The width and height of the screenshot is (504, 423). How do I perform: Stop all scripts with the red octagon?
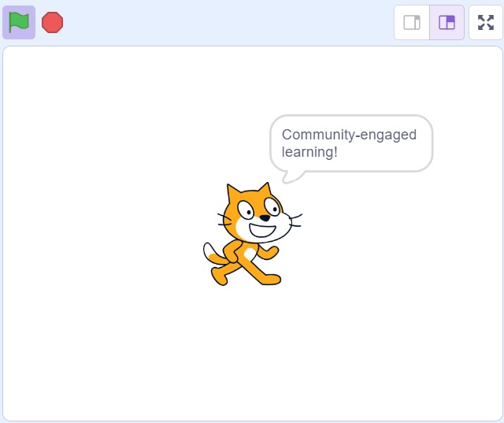pos(53,22)
